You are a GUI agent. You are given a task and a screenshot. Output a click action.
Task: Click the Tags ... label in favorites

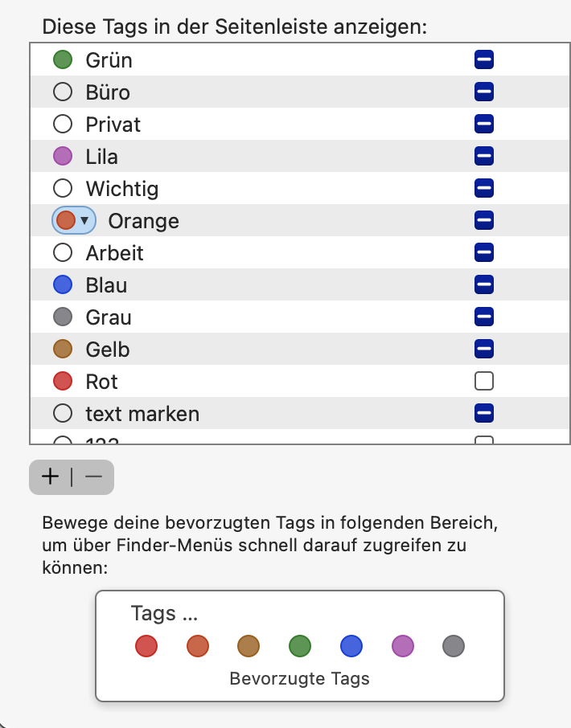pos(164,614)
